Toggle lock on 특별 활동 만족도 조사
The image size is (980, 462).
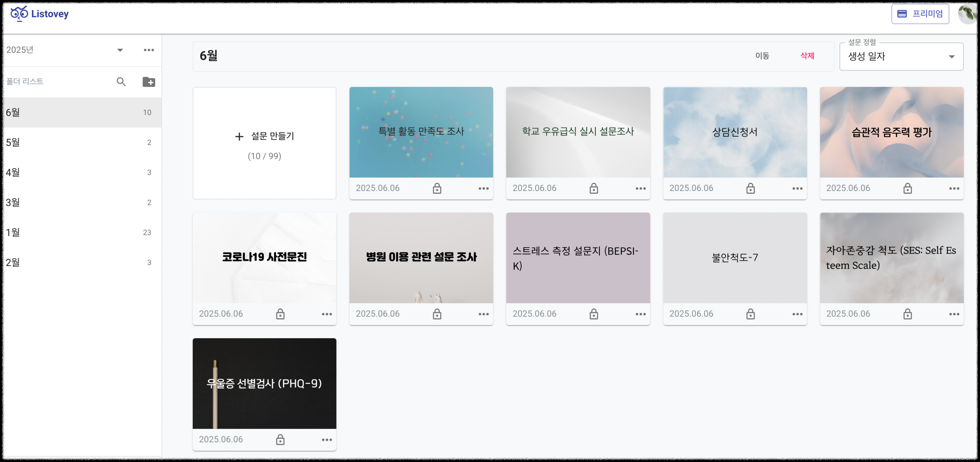tap(437, 188)
